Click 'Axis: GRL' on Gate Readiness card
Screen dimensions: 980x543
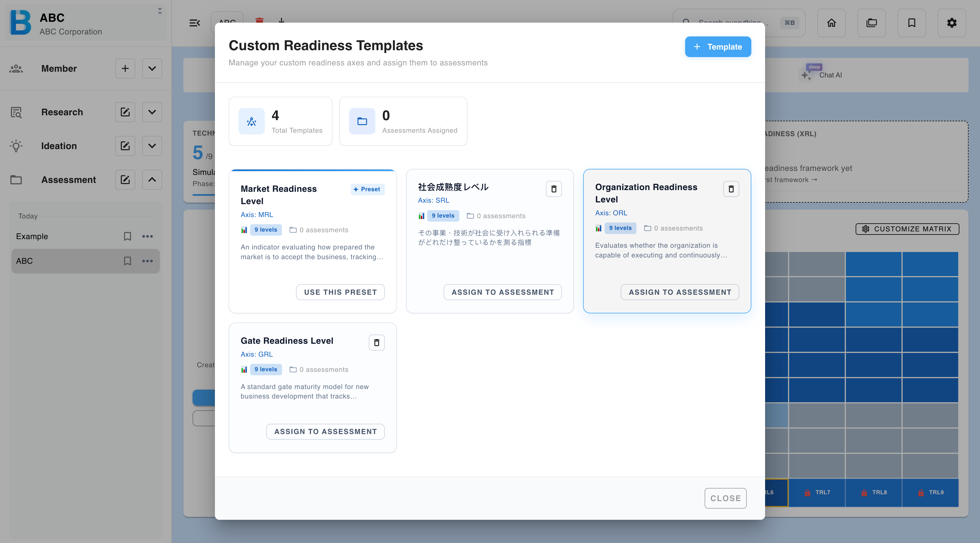point(256,354)
